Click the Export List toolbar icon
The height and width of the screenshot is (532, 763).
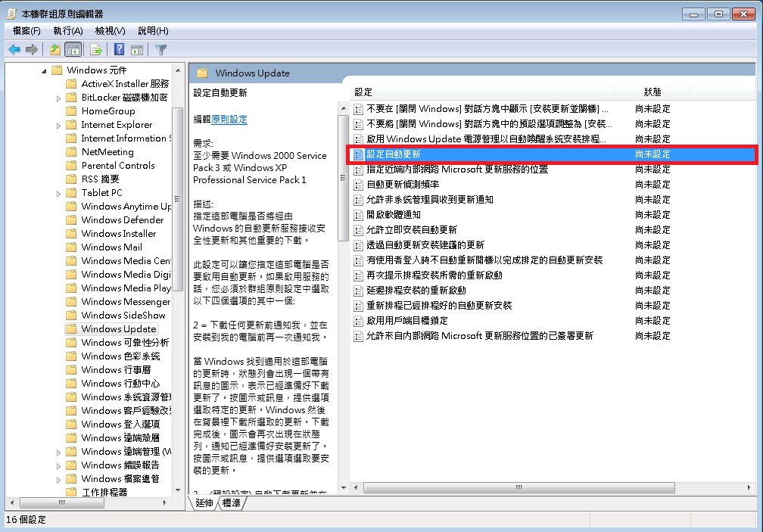[96, 50]
